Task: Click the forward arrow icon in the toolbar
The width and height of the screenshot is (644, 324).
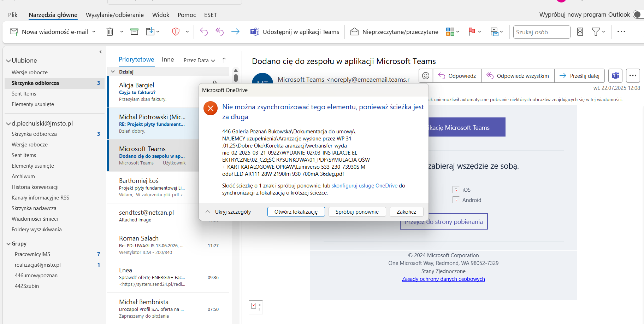Action: coord(235,32)
